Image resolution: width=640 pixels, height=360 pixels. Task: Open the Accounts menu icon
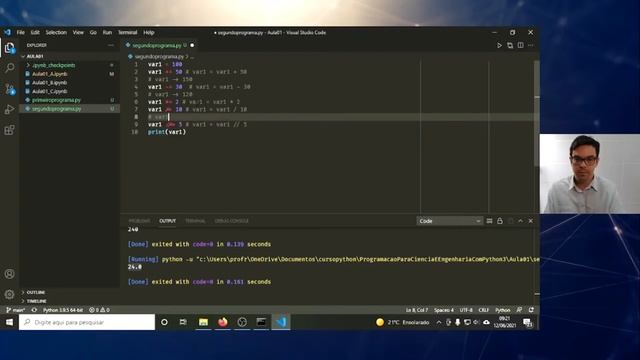tap(9, 274)
